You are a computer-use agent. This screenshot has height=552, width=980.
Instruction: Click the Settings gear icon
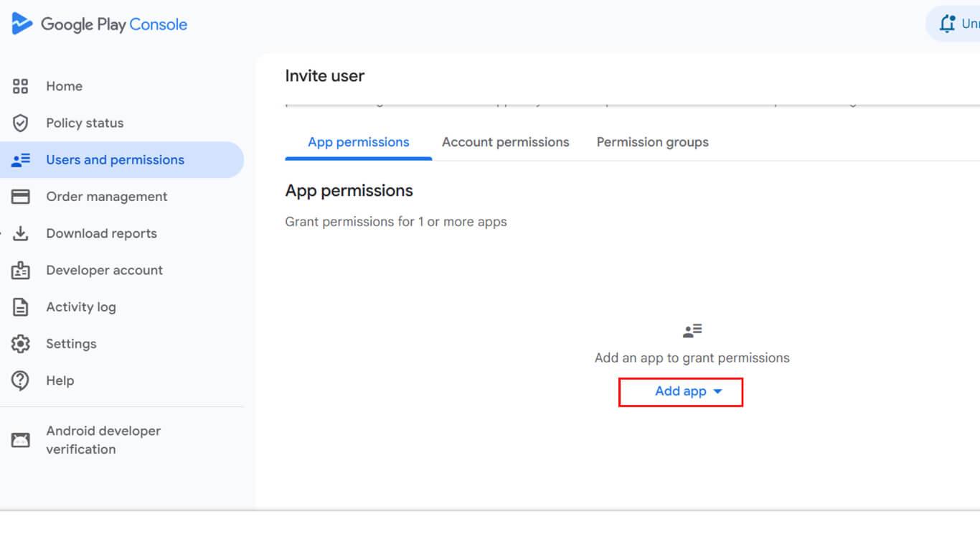coord(21,344)
